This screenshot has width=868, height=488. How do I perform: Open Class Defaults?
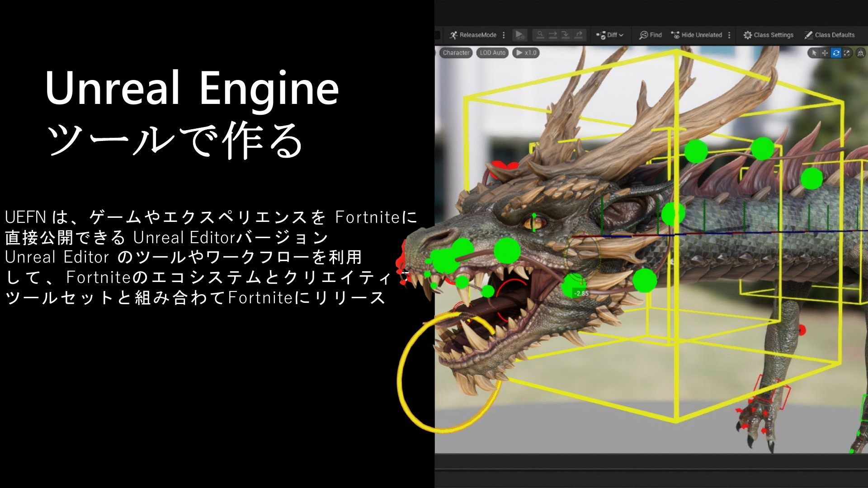(x=830, y=35)
